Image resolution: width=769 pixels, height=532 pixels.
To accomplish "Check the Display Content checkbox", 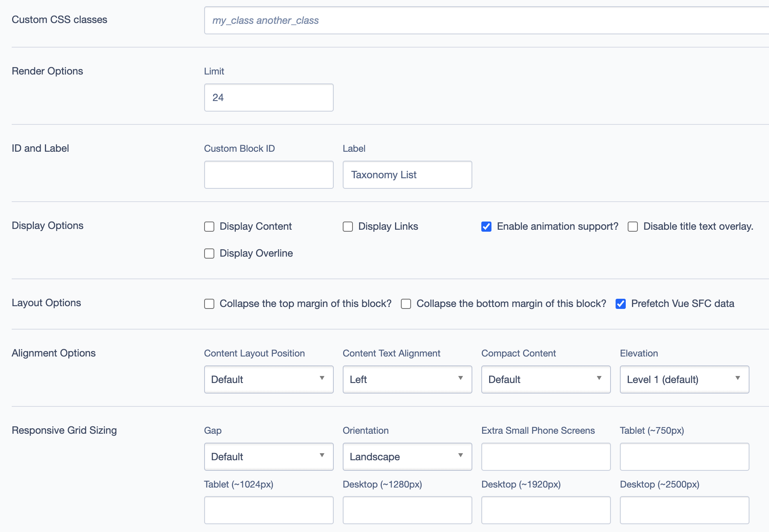I will 209,227.
